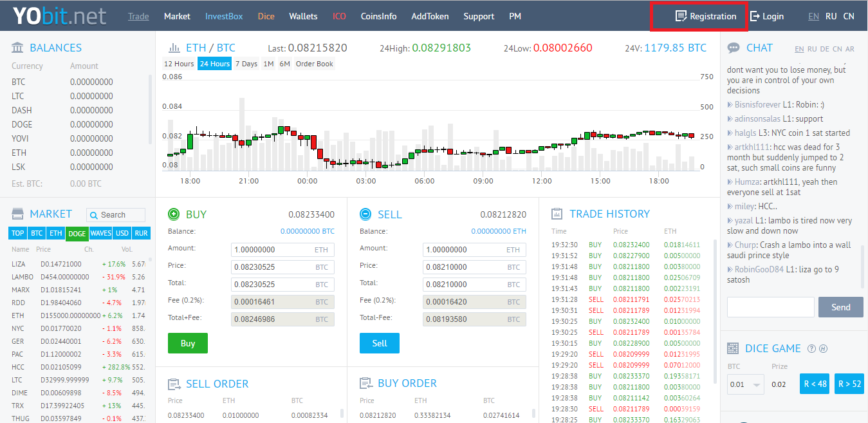Screen dimensions: 868x423
Task: Go to InvestBox
Action: coord(224,16)
